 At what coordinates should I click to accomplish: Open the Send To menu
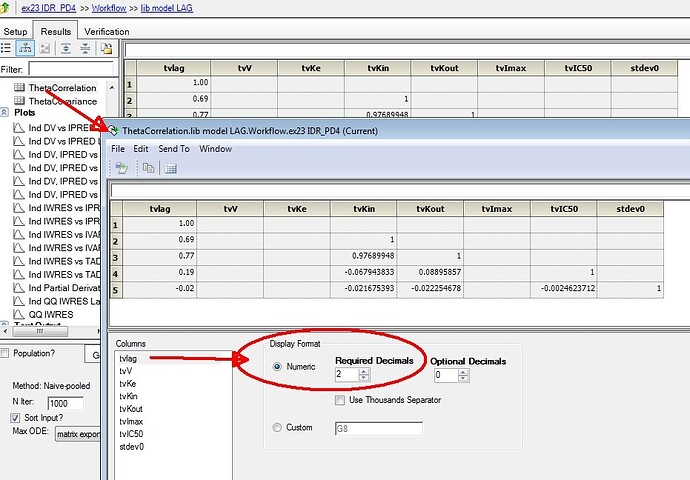(174, 149)
